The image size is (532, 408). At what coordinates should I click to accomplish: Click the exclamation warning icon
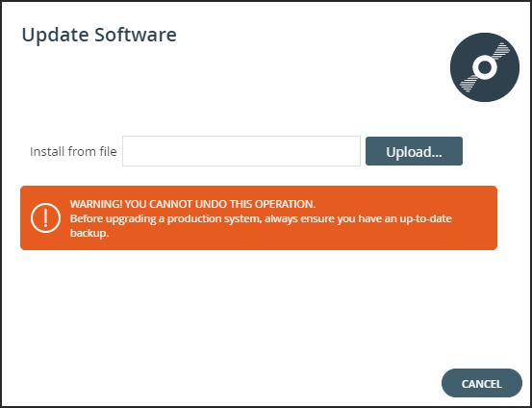coord(45,217)
